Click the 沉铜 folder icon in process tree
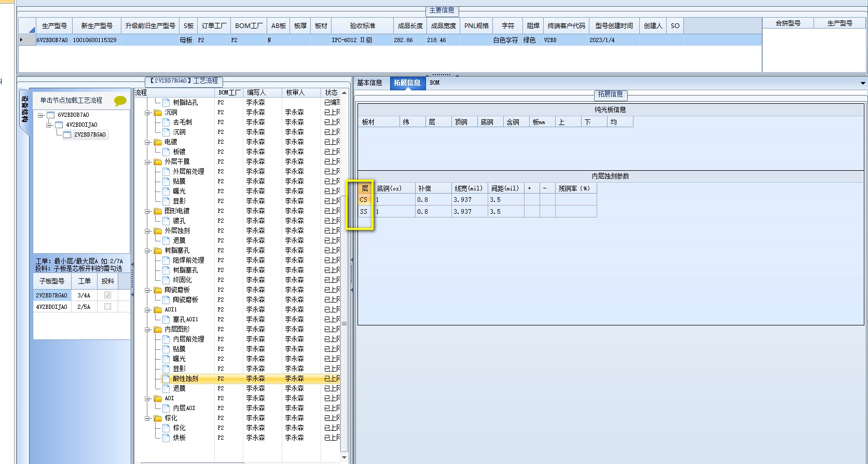Viewport: 868px width, 464px height. 158,112
